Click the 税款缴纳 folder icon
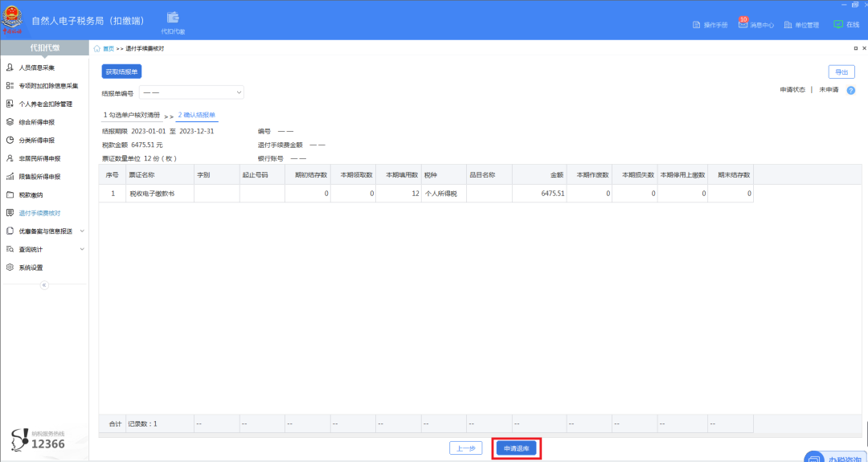 click(10, 194)
